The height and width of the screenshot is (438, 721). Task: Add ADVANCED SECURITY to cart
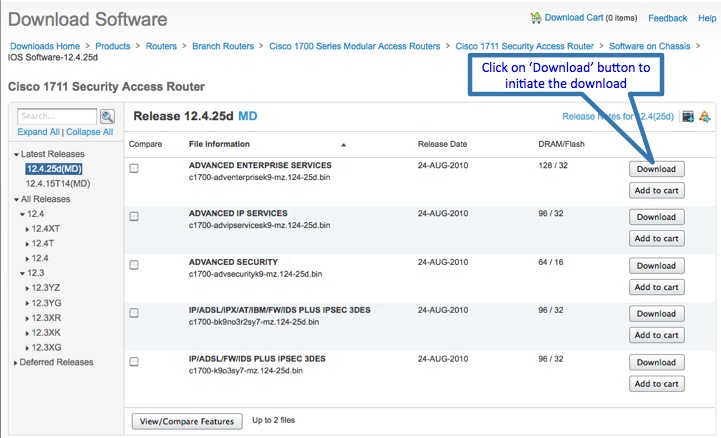(657, 287)
